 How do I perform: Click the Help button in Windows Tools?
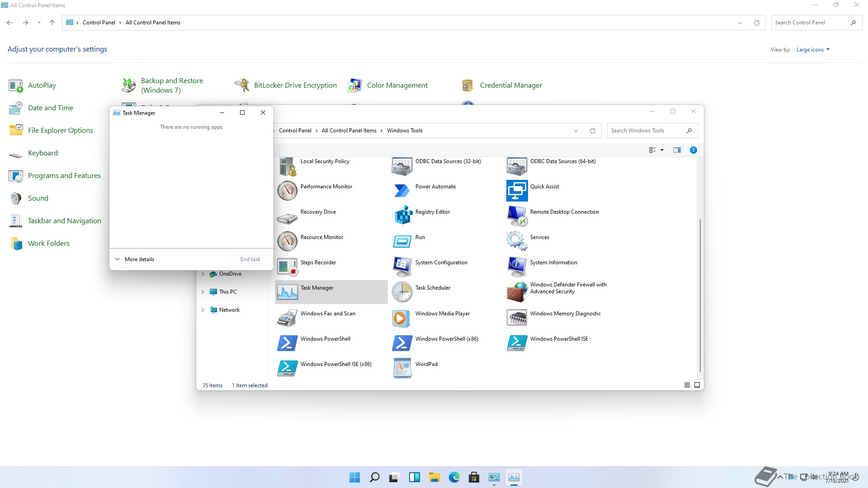[x=693, y=150]
